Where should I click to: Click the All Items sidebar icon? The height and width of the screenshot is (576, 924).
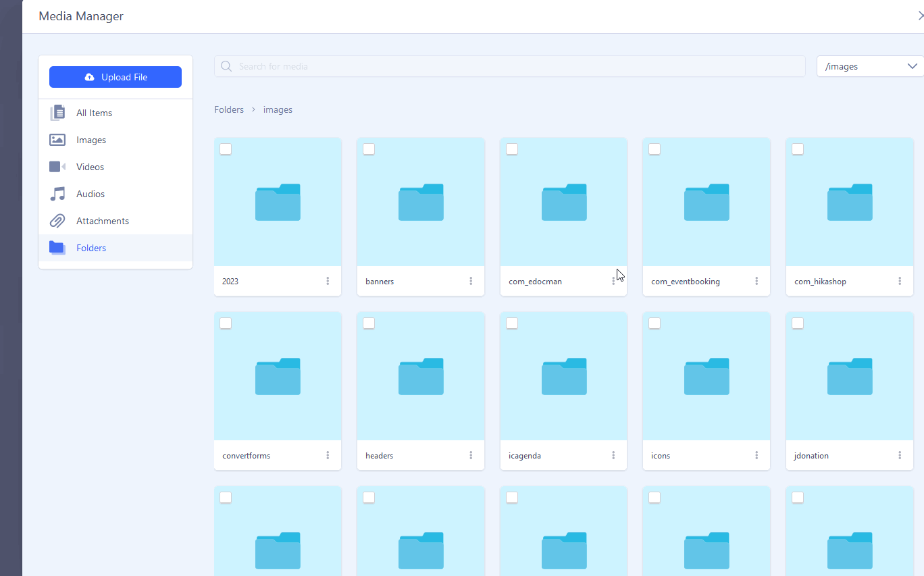coord(57,113)
